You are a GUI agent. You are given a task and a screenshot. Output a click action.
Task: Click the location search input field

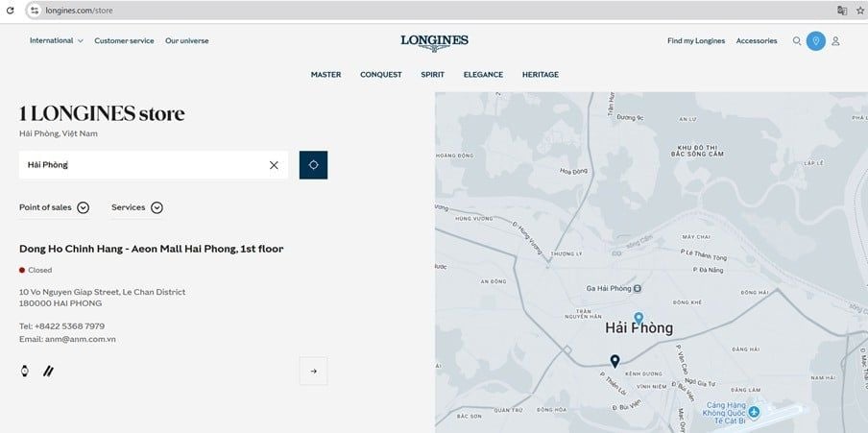144,165
